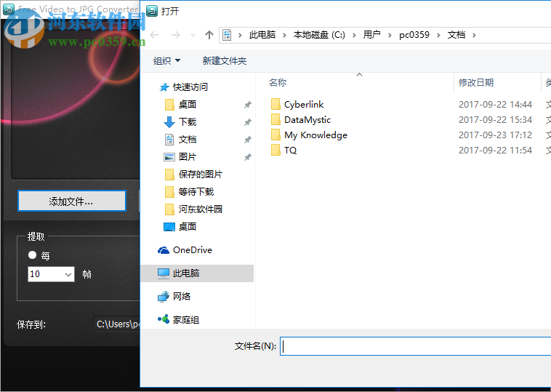Click 添加文件... in converter window
Image resolution: width=551 pixels, height=392 pixels.
point(72,201)
